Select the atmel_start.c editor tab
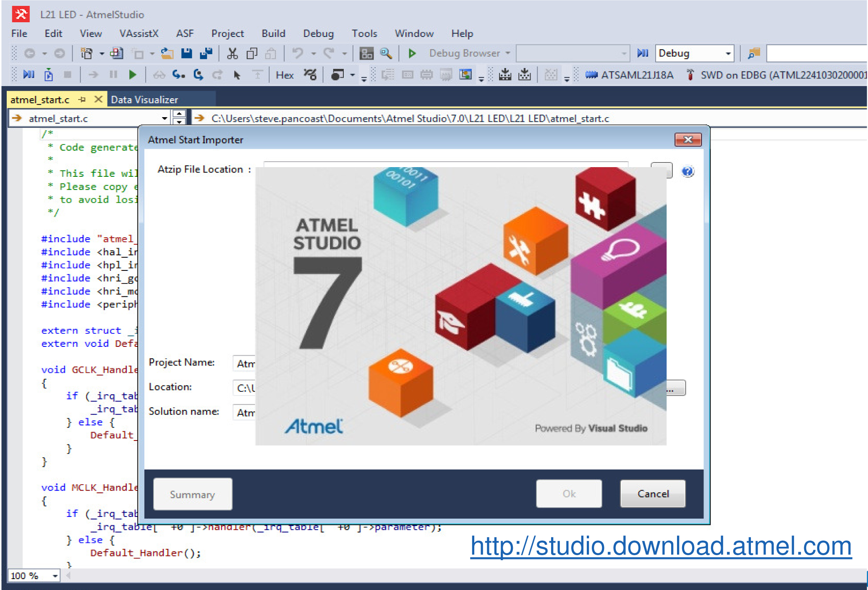This screenshot has width=868, height=590. [40, 100]
